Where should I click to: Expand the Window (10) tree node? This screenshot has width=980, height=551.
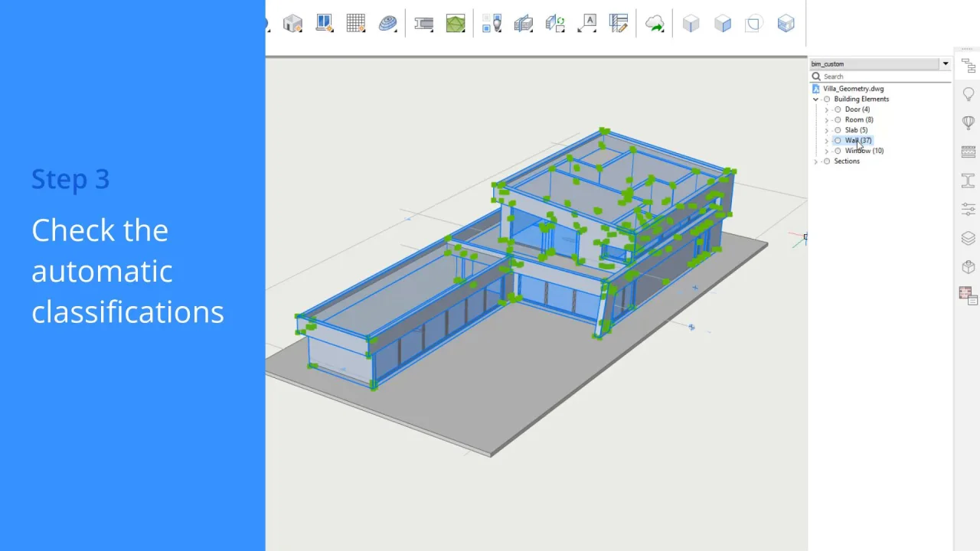pyautogui.click(x=826, y=152)
